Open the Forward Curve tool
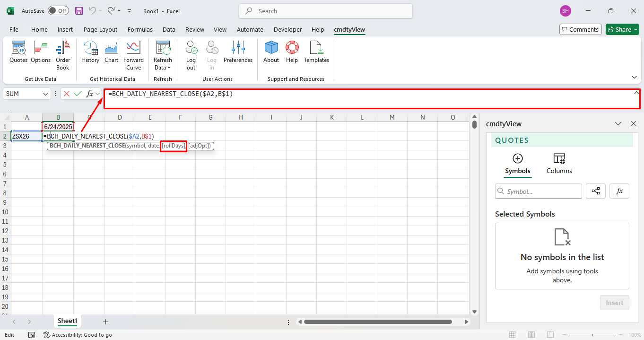 click(x=133, y=55)
